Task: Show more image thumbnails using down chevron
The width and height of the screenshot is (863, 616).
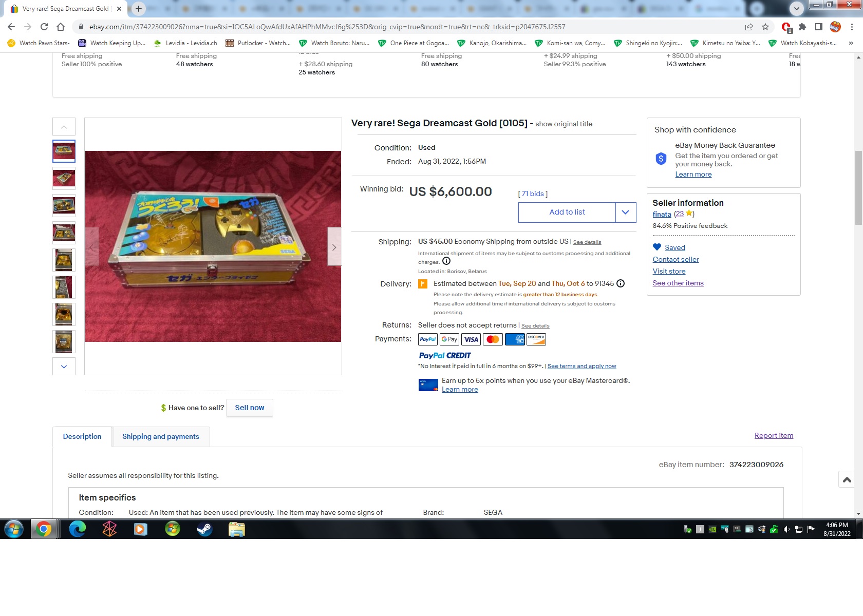Action: [64, 367]
